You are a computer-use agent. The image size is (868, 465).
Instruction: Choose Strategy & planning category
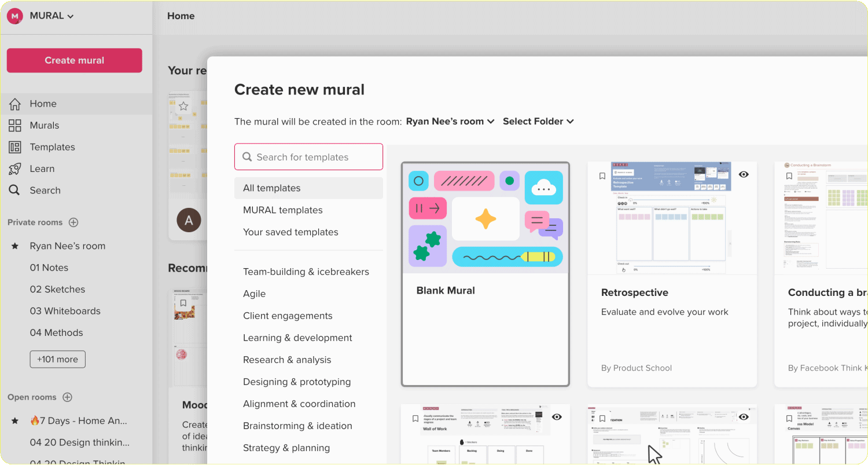point(286,448)
